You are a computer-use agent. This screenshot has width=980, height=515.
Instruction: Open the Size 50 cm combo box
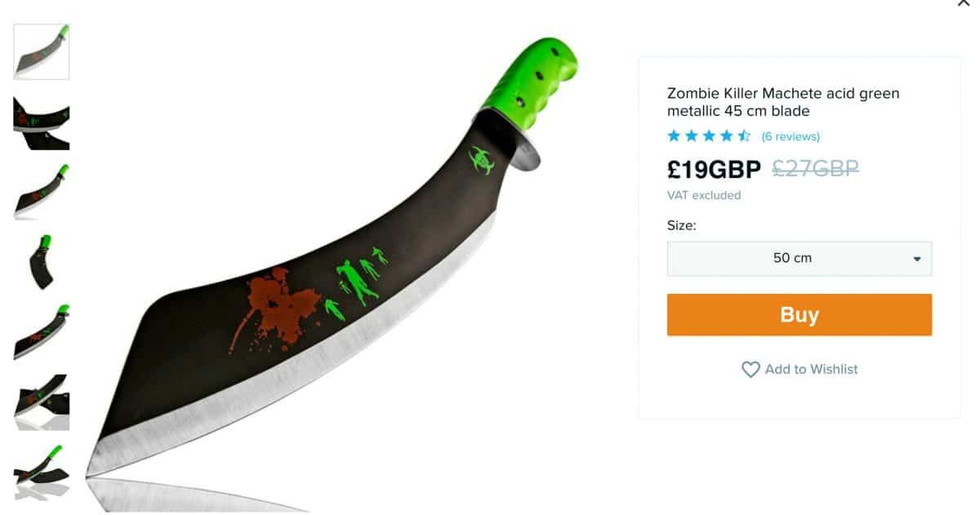[800, 258]
